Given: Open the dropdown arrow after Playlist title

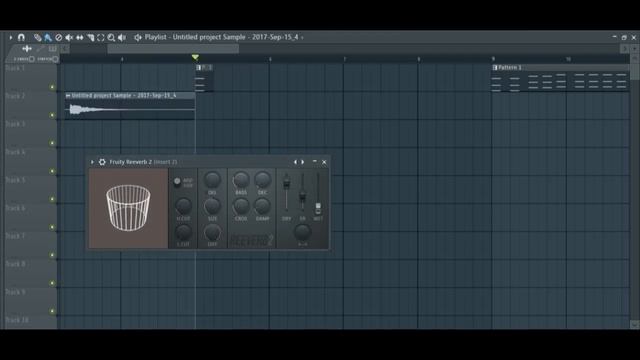Looking at the screenshot, I should tap(302, 38).
